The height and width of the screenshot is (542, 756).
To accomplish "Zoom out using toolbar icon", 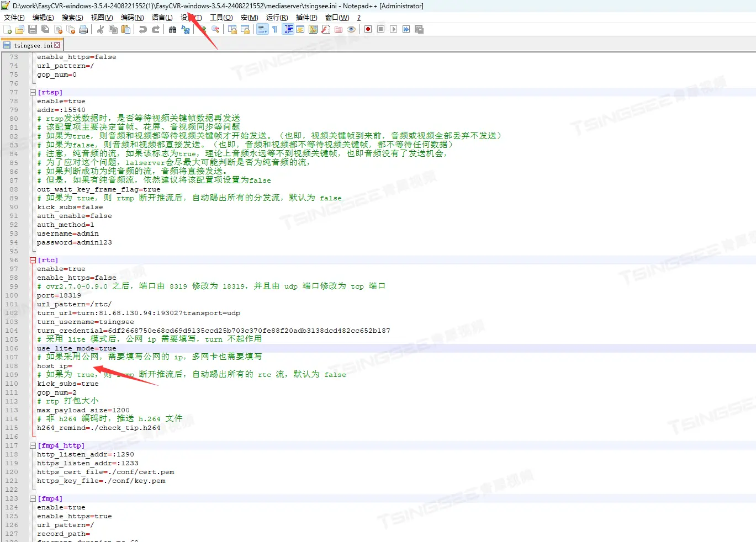I will click(x=215, y=29).
